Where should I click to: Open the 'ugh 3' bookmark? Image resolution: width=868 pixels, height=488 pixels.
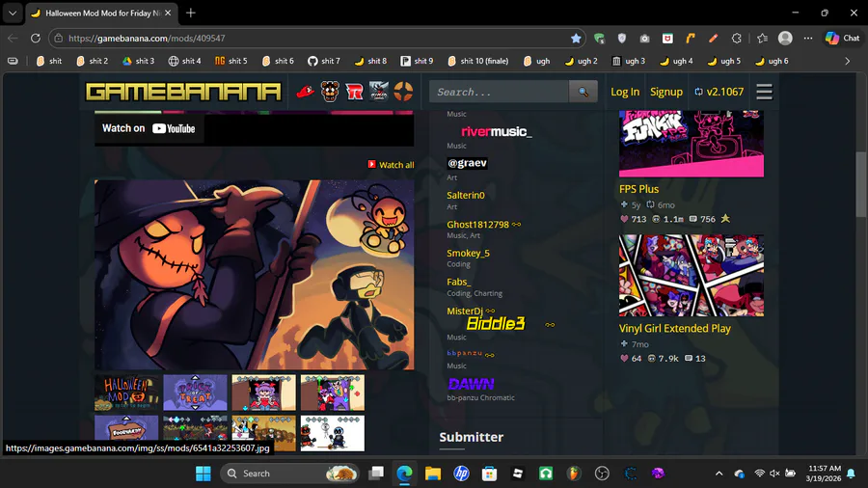(x=628, y=61)
